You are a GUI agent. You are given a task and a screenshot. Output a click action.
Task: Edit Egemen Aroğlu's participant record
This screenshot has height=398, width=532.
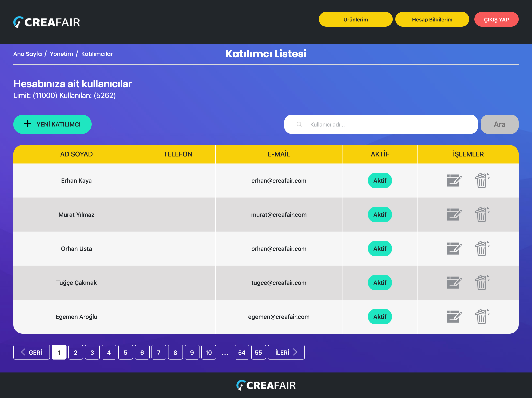(454, 316)
